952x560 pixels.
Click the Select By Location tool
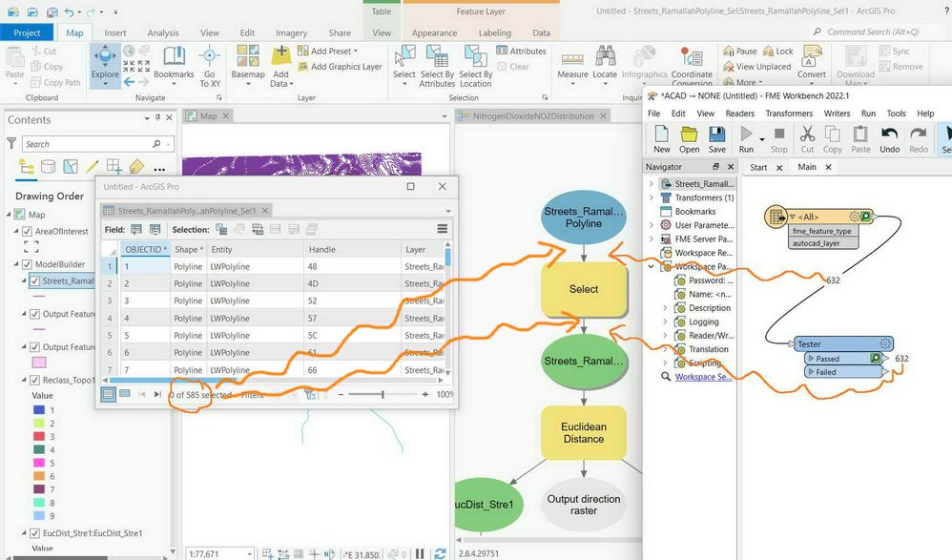(475, 66)
